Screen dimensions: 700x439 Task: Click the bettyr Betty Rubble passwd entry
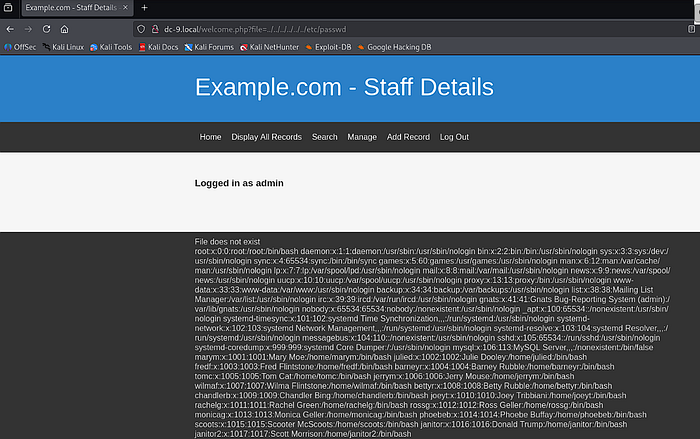point(513,386)
